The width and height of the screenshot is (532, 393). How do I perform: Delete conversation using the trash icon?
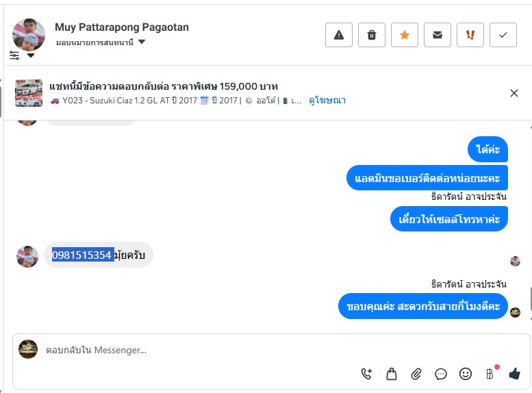(x=372, y=35)
